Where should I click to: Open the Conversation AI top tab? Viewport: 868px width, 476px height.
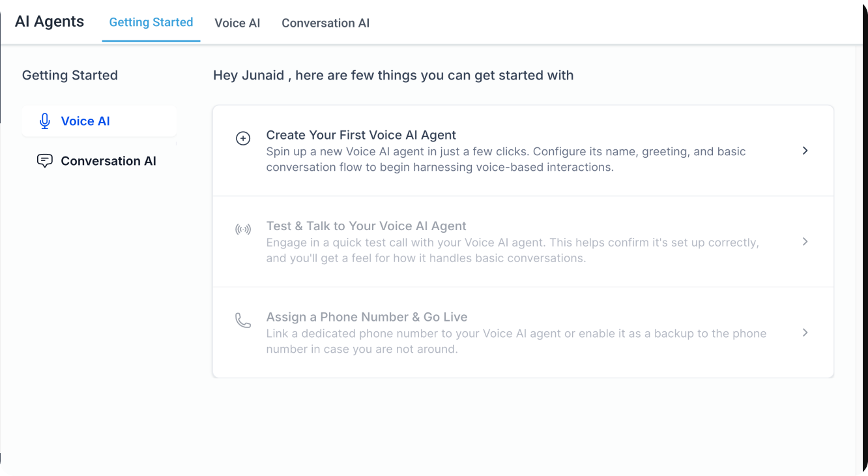coord(325,23)
